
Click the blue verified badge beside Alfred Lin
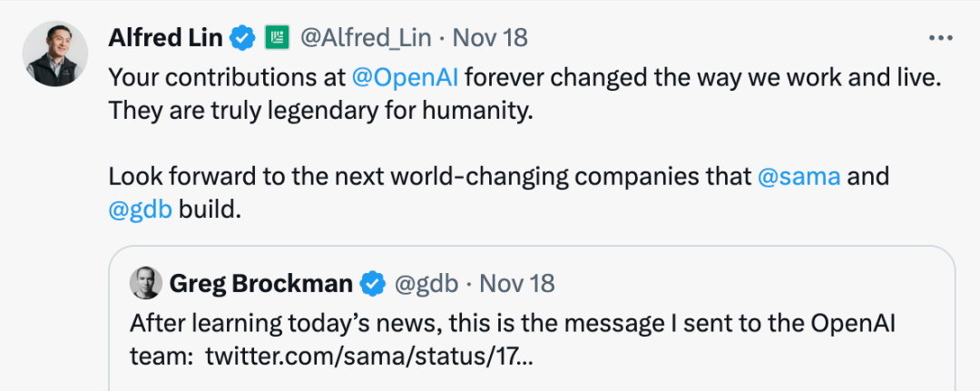pyautogui.click(x=241, y=38)
